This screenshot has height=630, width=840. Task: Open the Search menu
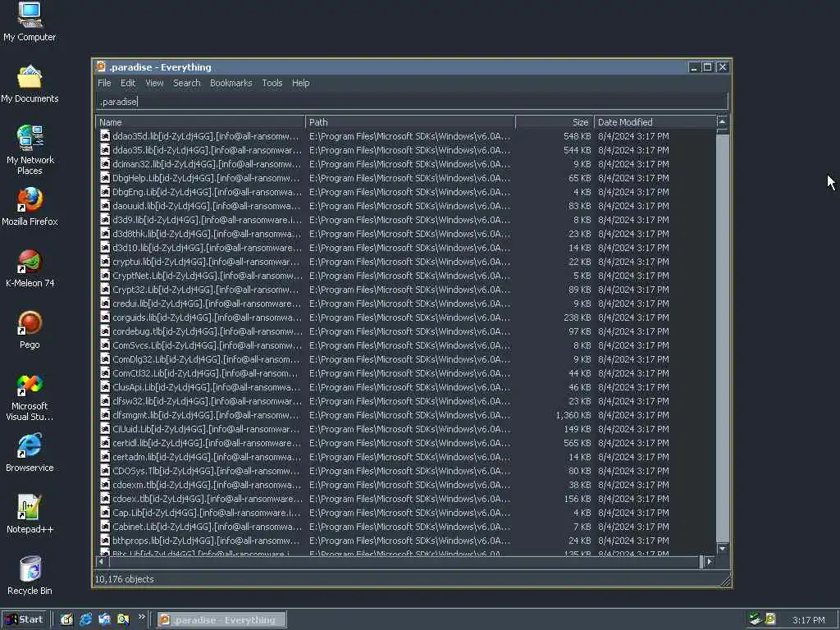pos(186,83)
